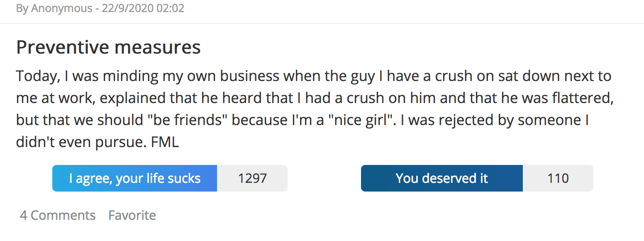Click the word "By" before the author name
644x241 pixels.
coord(22,8)
